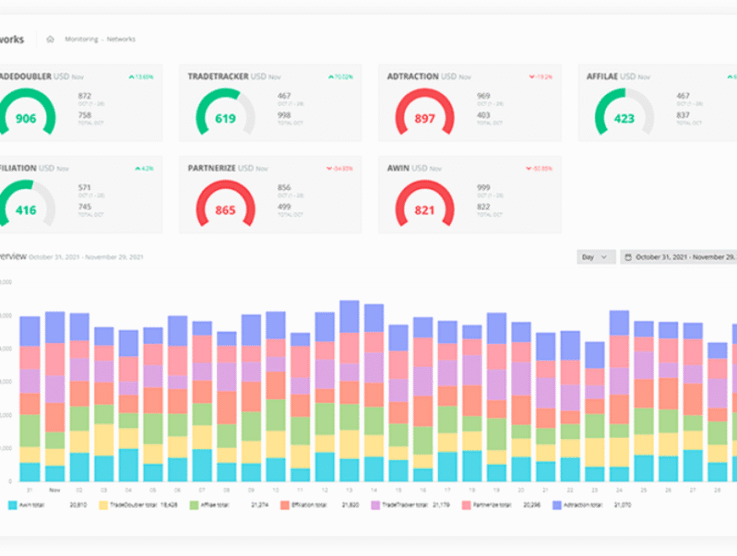Viewport: 737px width, 556px height.
Task: Click the 872 Oct value in Tradedoubler card
Action: pyautogui.click(x=85, y=96)
